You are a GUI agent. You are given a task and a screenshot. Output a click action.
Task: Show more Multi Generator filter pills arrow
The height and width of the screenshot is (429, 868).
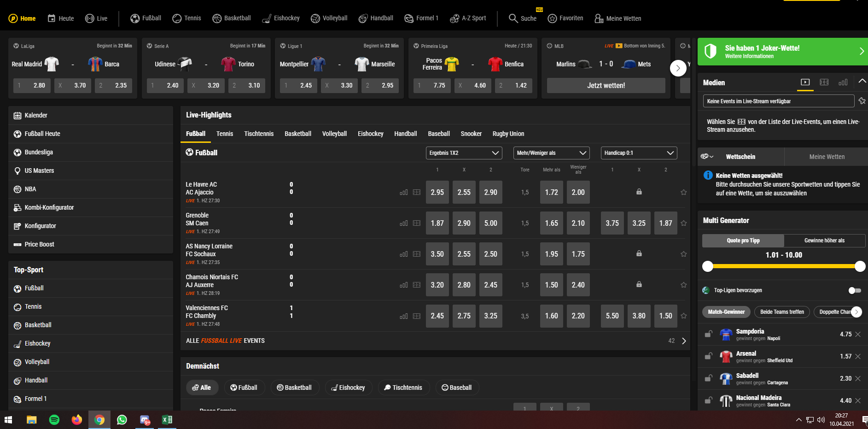point(856,312)
